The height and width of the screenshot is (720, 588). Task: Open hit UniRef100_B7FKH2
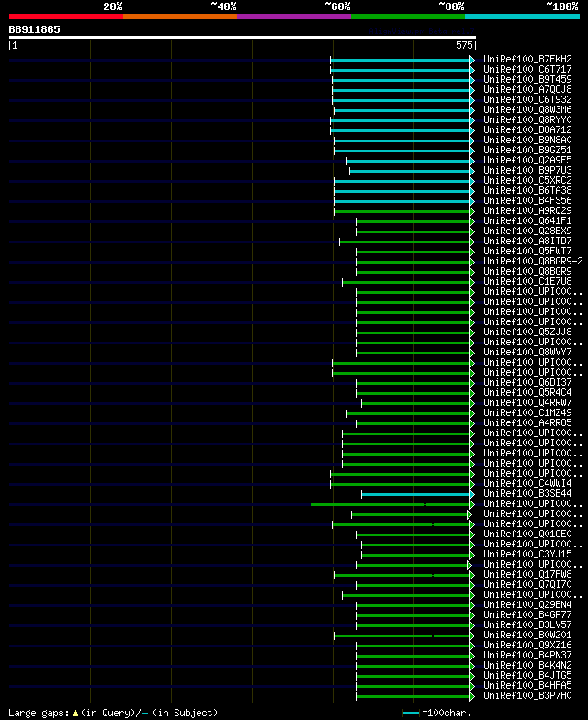click(x=527, y=59)
